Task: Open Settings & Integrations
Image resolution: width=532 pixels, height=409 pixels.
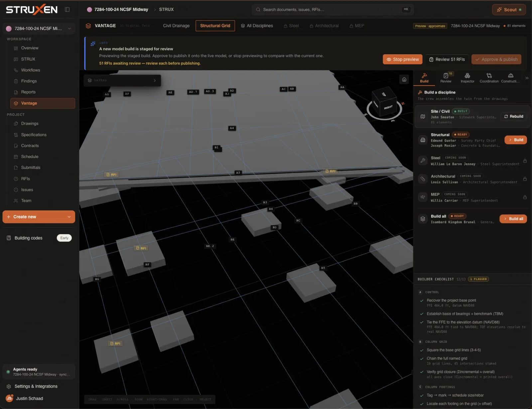Action: pyautogui.click(x=36, y=386)
